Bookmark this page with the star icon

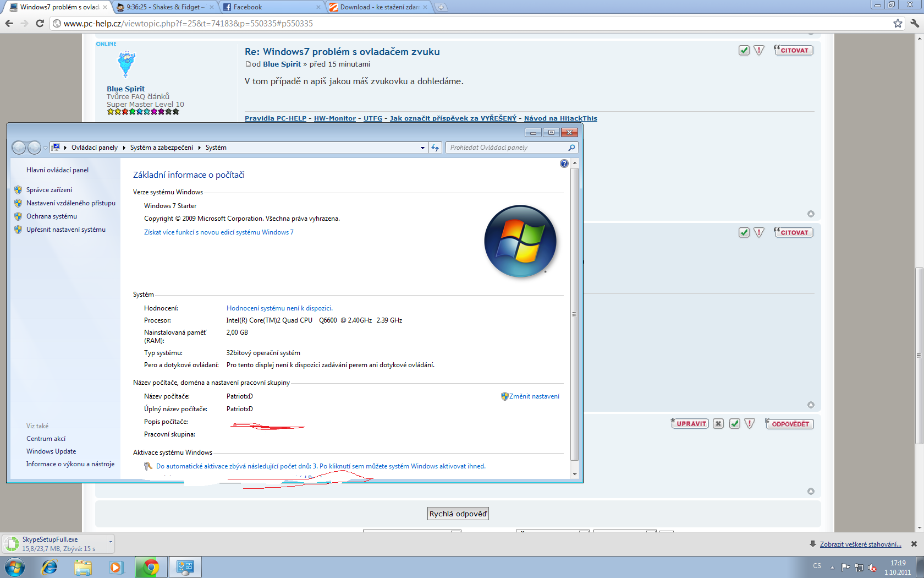pos(898,23)
